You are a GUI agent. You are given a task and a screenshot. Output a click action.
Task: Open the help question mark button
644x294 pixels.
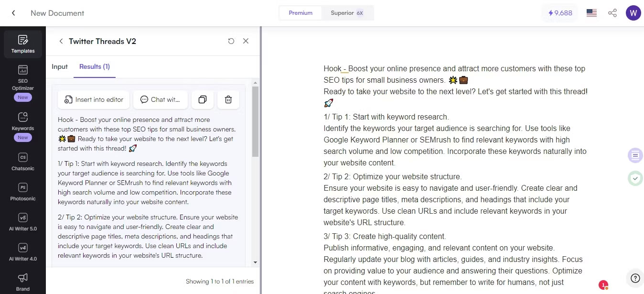tap(635, 278)
